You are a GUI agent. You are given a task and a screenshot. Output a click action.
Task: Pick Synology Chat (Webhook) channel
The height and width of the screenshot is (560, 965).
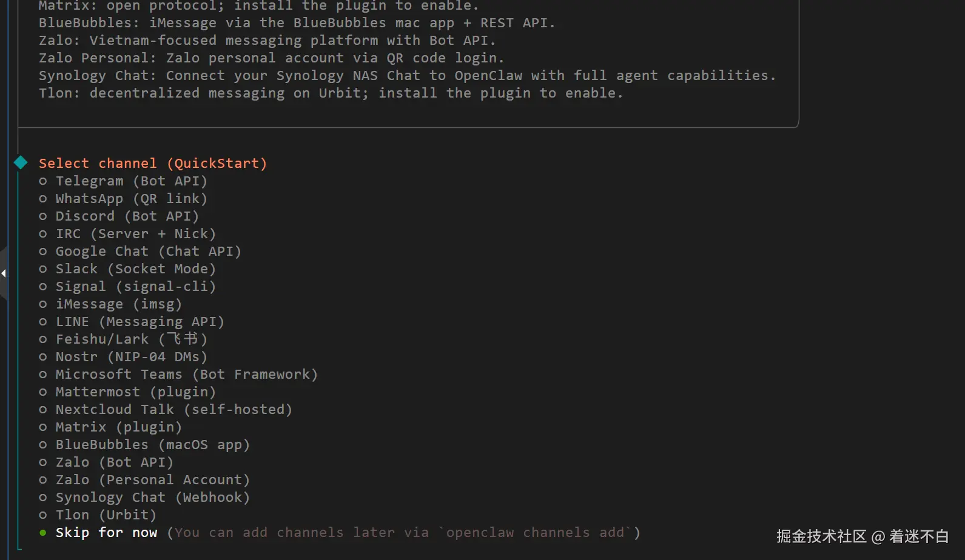pos(152,498)
